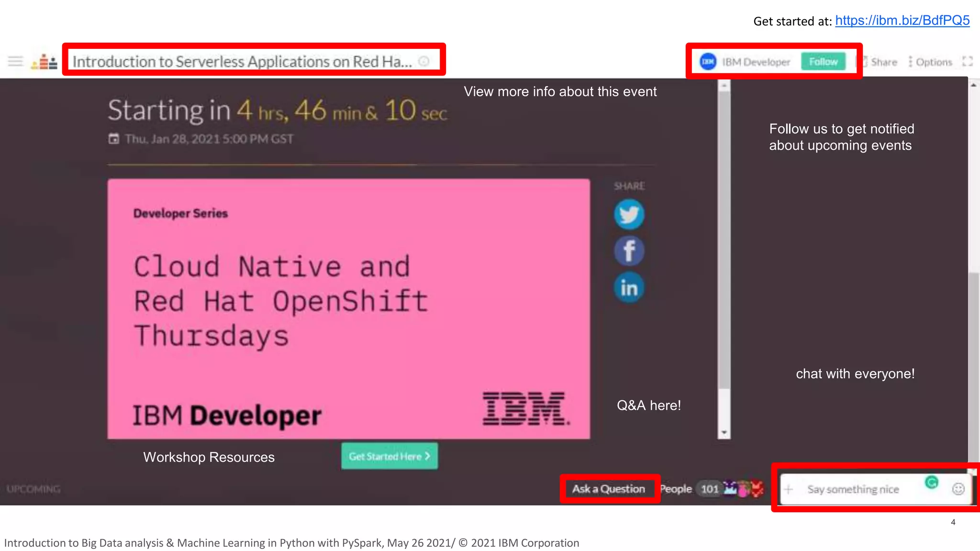This screenshot has height=551, width=980.
Task: Open event info icon beside the title
Action: pyautogui.click(x=424, y=61)
